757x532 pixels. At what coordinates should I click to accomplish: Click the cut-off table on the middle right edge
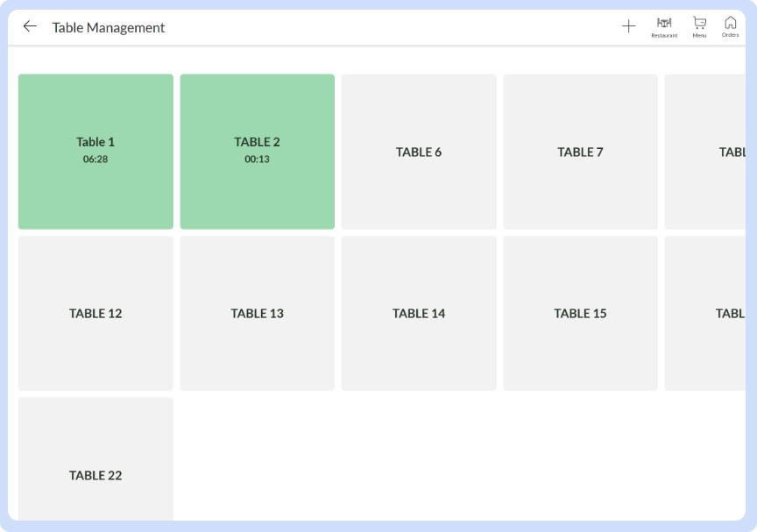[x=710, y=313]
